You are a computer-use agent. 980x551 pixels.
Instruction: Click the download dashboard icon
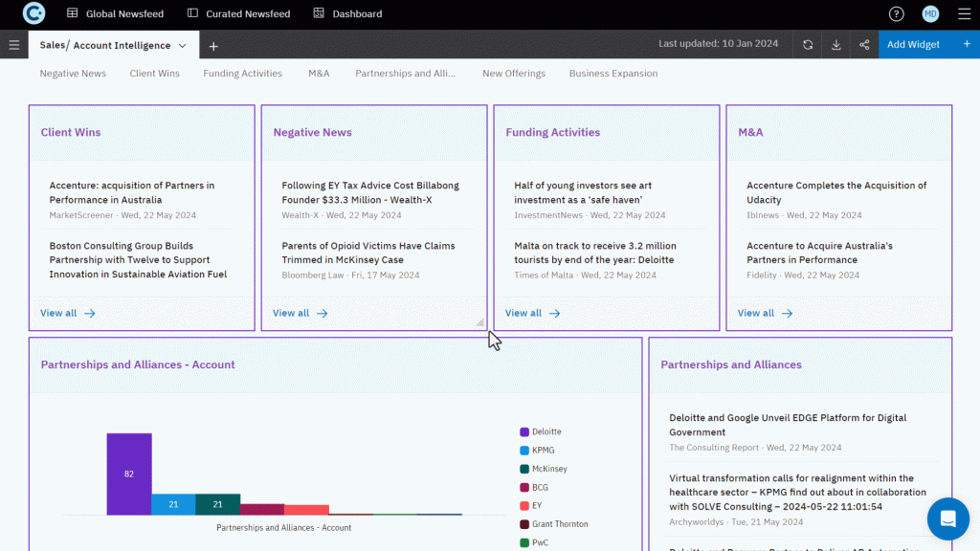click(x=836, y=44)
